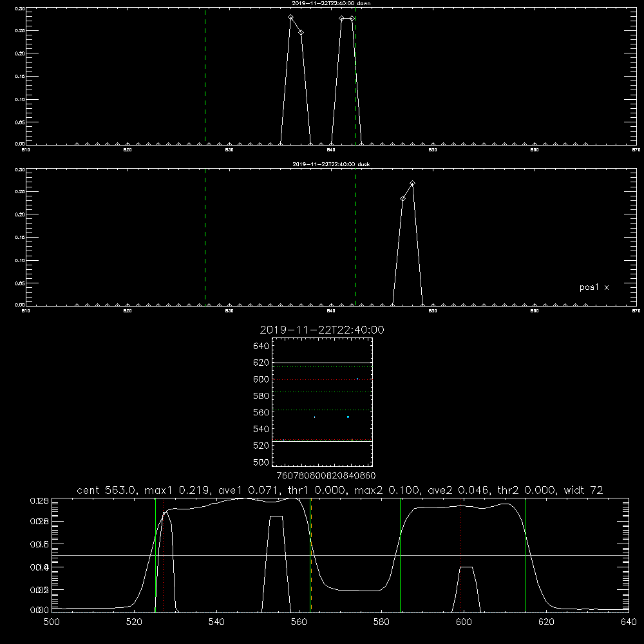Click the brighter cyan dot near 555 in center plot

pyautogui.click(x=348, y=417)
